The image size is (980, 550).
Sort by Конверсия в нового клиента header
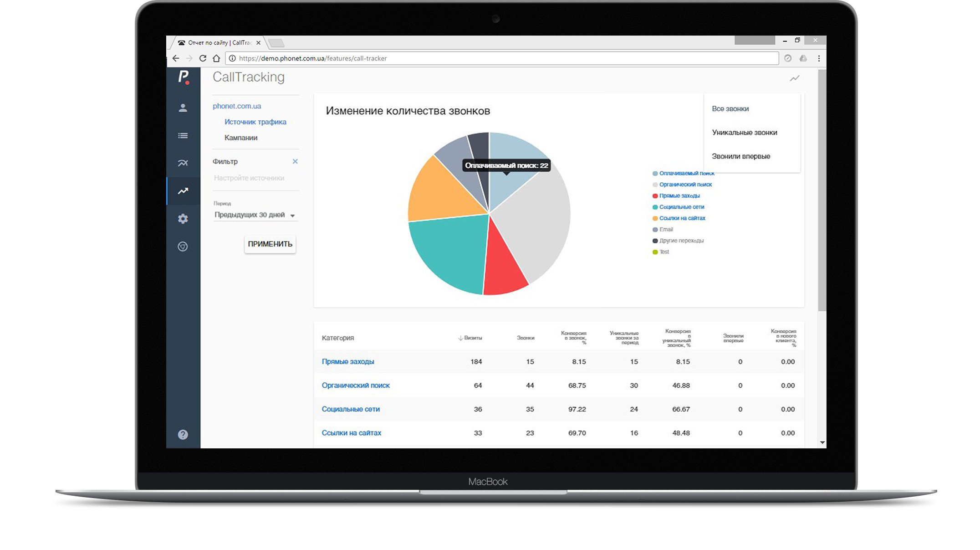783,338
